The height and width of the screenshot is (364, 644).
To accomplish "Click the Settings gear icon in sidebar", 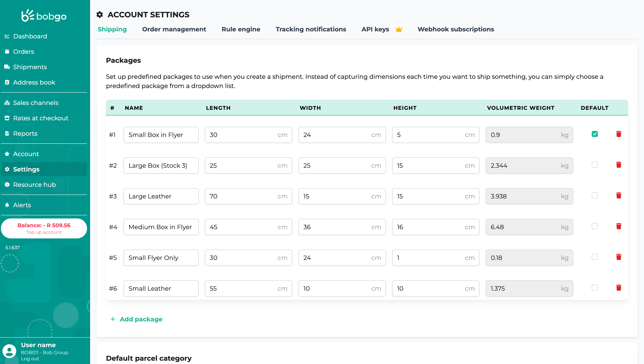I will click(x=7, y=169).
